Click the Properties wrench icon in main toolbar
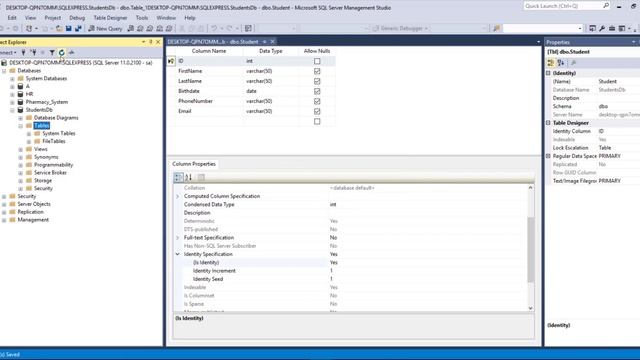Image resolution: width=640 pixels, height=360 pixels. [x=602, y=29]
